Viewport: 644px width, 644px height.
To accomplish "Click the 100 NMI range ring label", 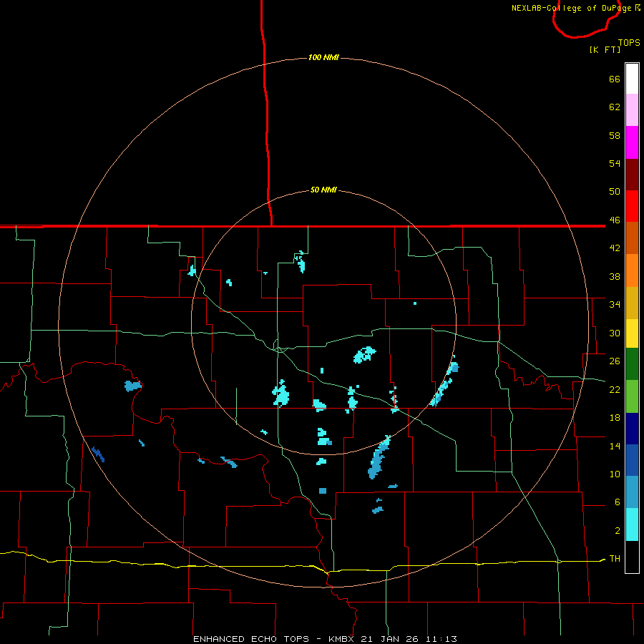I will coord(323,57).
